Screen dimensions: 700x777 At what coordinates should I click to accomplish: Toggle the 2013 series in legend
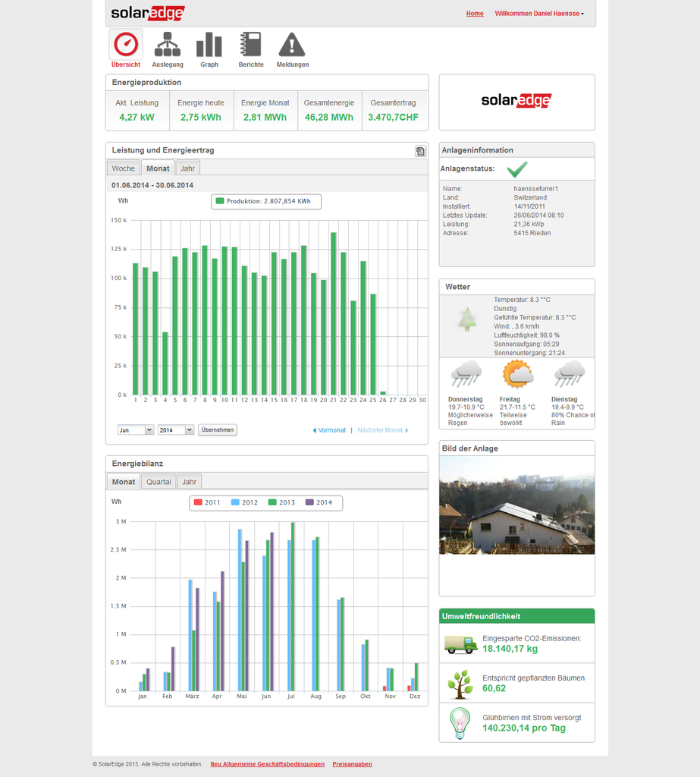click(x=281, y=502)
